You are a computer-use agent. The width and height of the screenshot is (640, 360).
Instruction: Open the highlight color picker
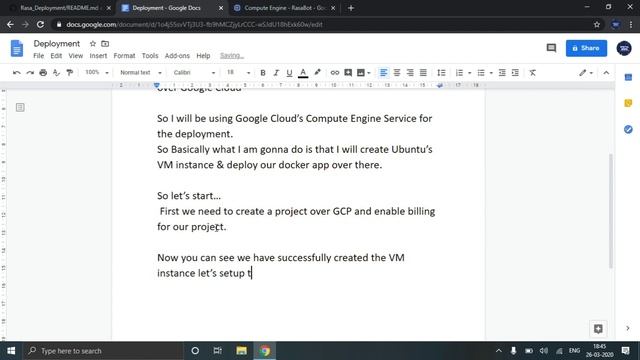click(317, 73)
